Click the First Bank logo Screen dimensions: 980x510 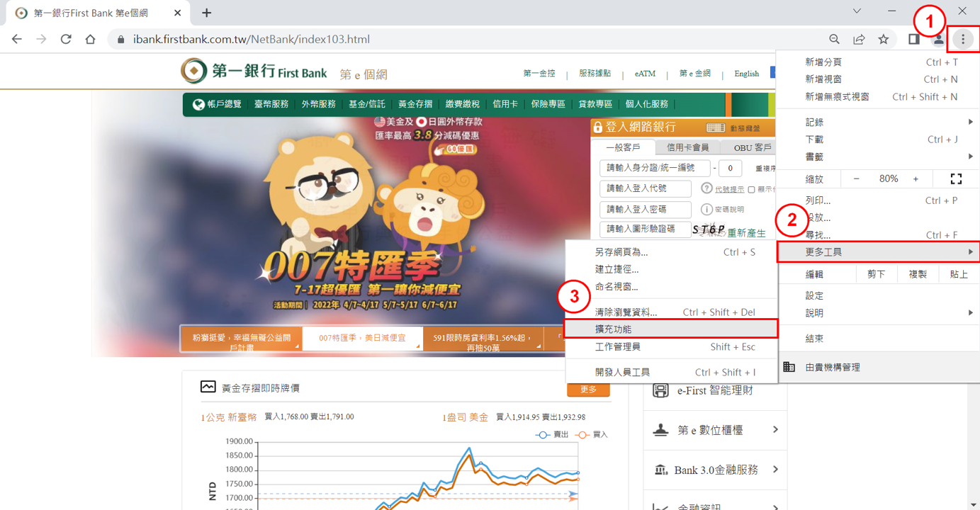(x=254, y=72)
